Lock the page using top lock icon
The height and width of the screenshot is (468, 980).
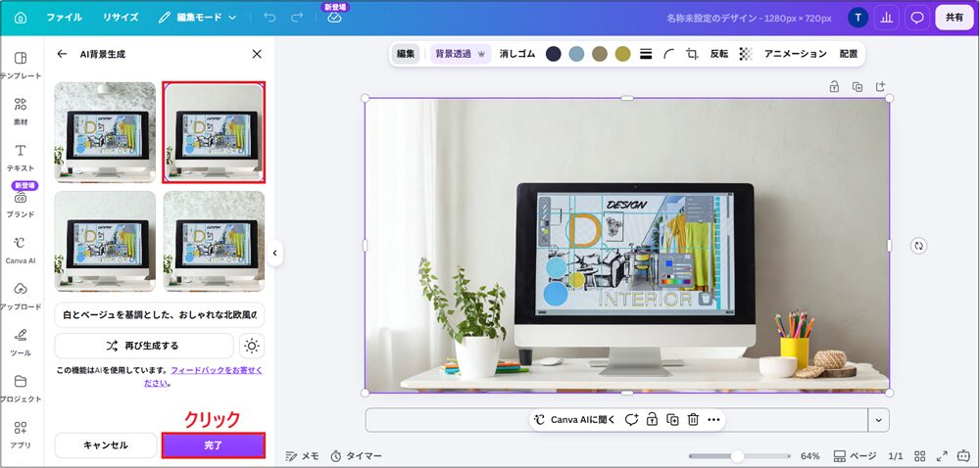click(834, 87)
